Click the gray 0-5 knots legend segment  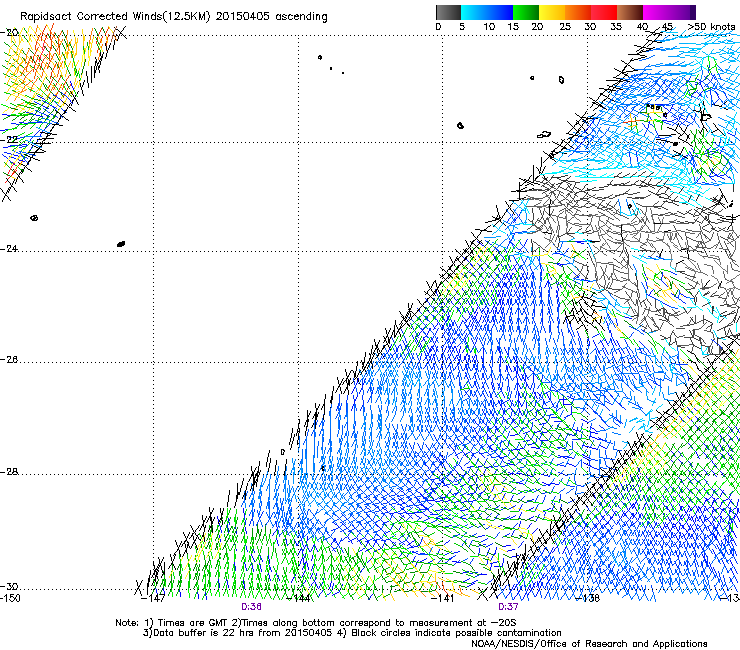(448, 12)
